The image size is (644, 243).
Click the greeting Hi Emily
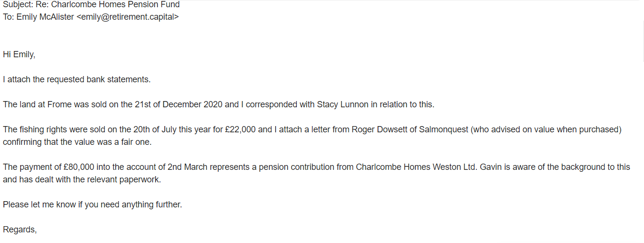pyautogui.click(x=19, y=54)
